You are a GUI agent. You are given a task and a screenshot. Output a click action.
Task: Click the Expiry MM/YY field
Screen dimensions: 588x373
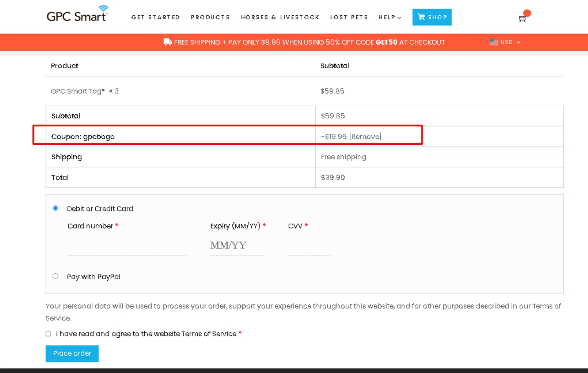pos(237,246)
